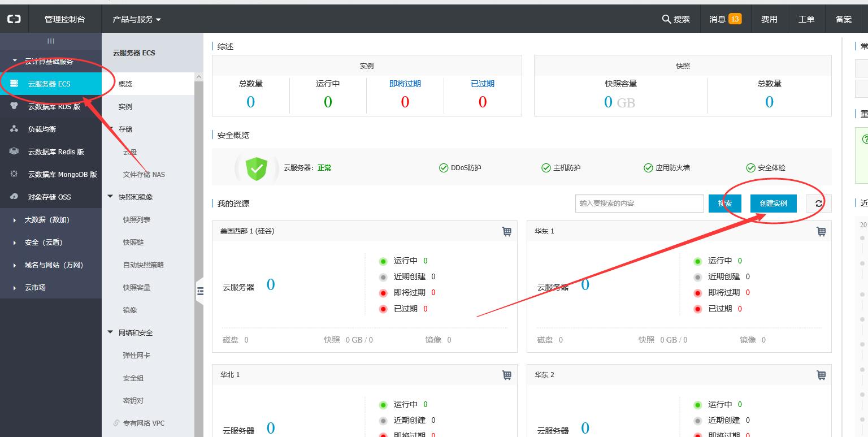This screenshot has width=868, height=437.
Task: Click the 云数据库 MongoDB 版 sidebar icon
Action: pyautogui.click(x=14, y=174)
